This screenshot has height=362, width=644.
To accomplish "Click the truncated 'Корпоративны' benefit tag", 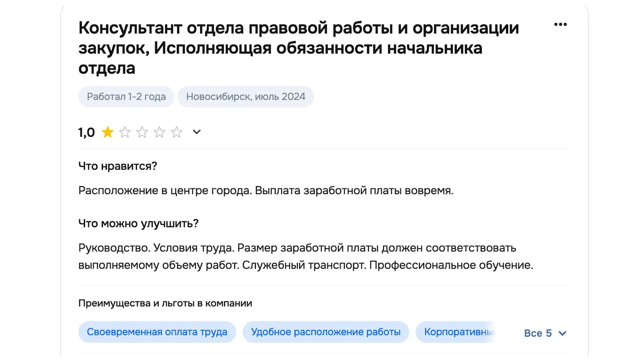I will tap(455, 332).
